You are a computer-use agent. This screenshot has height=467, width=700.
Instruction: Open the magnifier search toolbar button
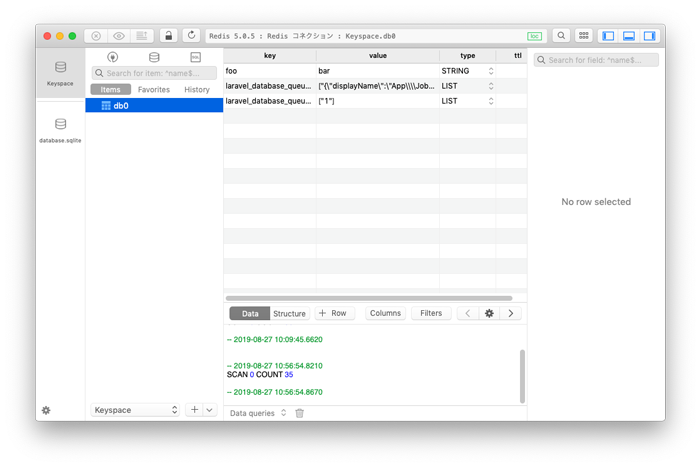561,36
